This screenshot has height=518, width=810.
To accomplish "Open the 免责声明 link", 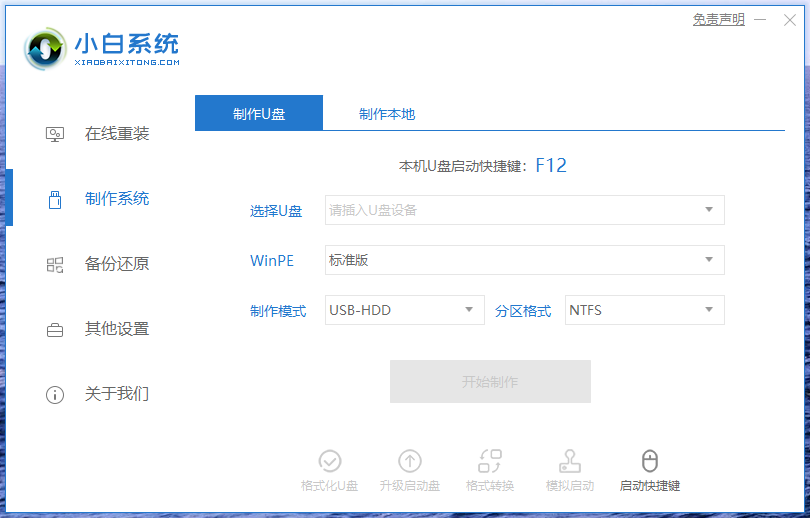I will pos(718,19).
